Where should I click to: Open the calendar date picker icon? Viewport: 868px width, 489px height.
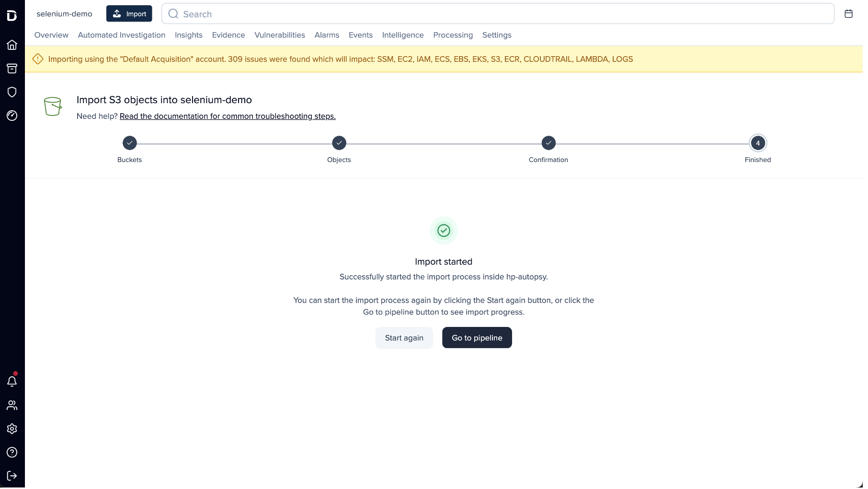tap(849, 13)
